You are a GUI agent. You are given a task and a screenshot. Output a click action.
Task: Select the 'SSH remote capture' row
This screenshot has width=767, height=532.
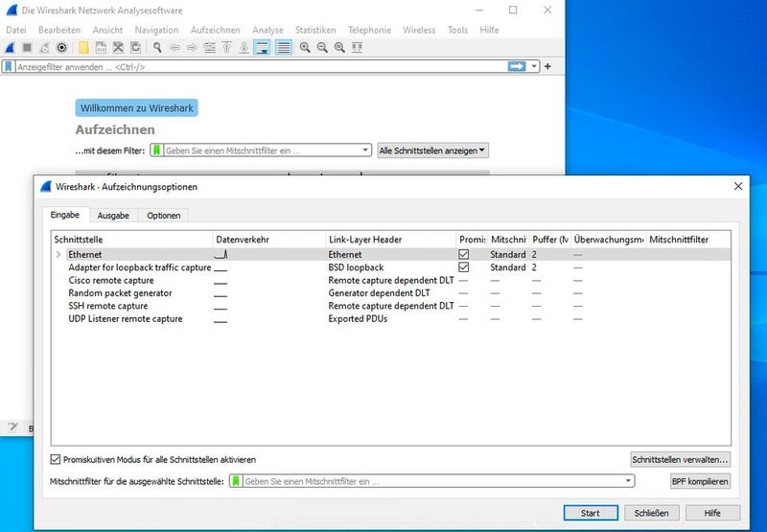(391, 306)
